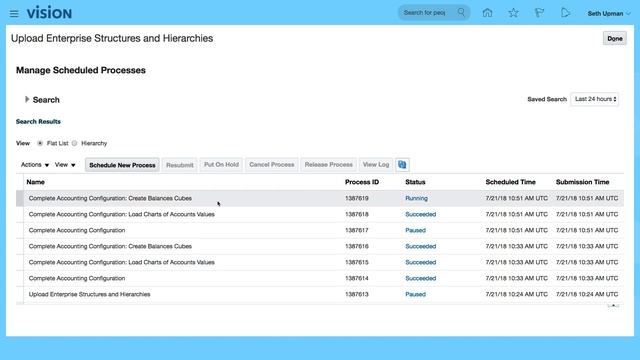Click Succeeded status for process 1387616
The image size is (640, 360).
point(420,246)
